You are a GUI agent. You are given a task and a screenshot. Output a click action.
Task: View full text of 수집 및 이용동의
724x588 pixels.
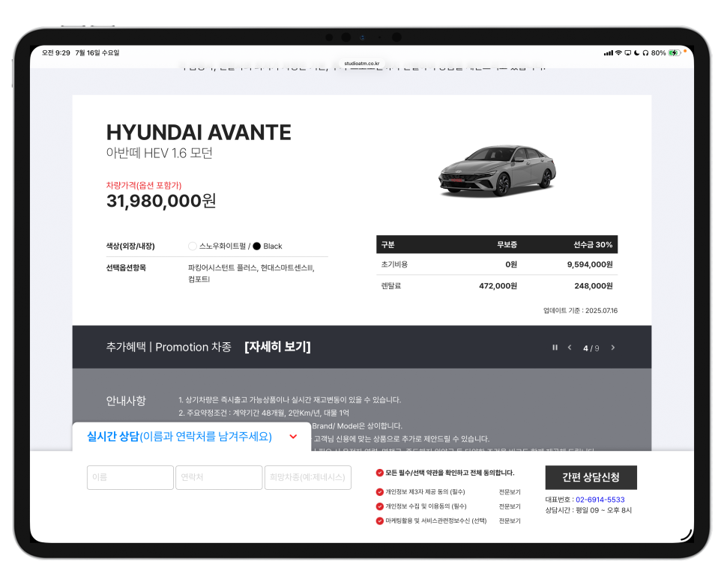coord(510,506)
